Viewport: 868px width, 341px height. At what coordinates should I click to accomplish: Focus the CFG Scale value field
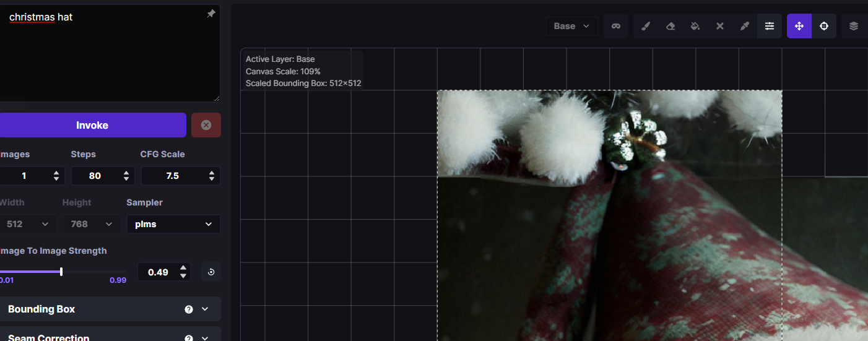click(173, 176)
